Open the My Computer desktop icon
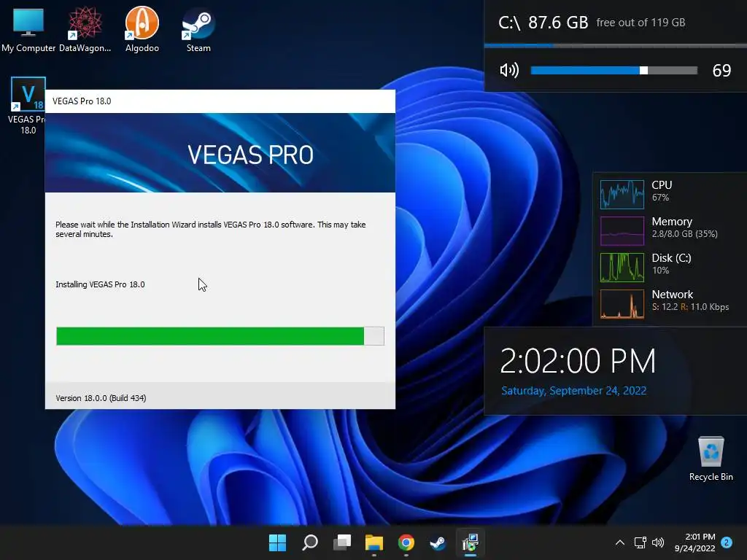This screenshot has height=560, width=747. (28, 29)
